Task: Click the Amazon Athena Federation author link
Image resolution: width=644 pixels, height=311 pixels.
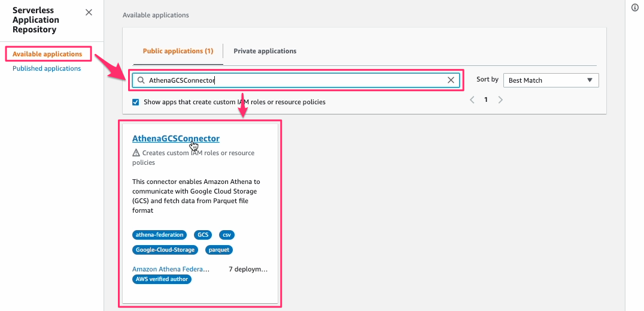Action: point(171,269)
